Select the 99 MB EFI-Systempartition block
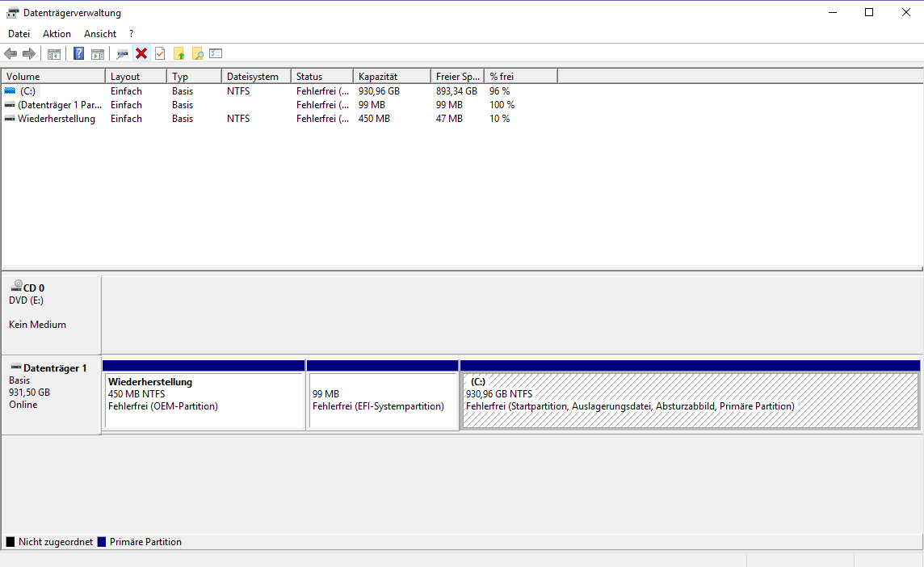This screenshot has width=924, height=567. point(383,395)
